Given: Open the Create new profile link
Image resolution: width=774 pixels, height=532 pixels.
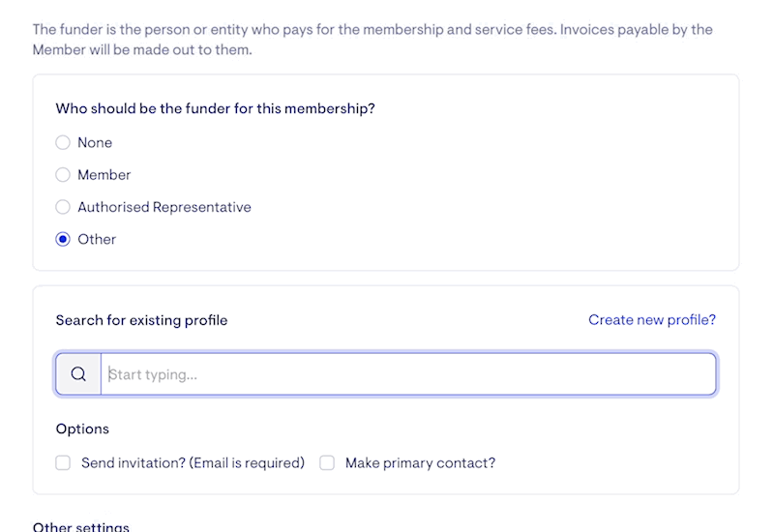Looking at the screenshot, I should click(x=651, y=320).
